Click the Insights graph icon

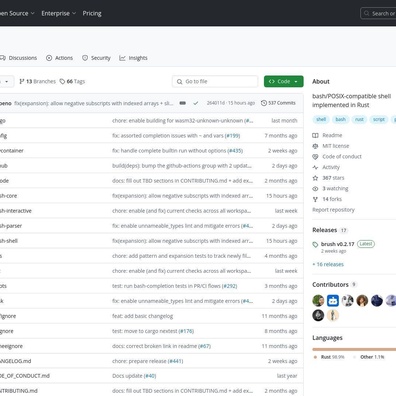point(122,58)
